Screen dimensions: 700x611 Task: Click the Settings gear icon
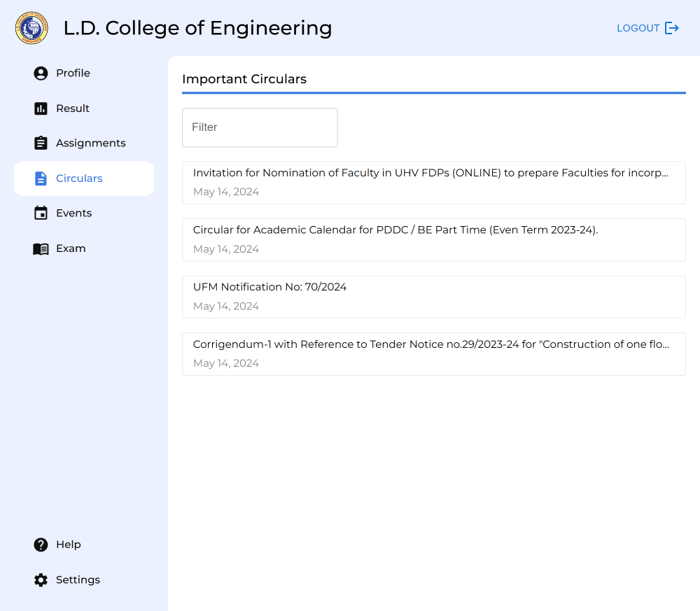[41, 580]
